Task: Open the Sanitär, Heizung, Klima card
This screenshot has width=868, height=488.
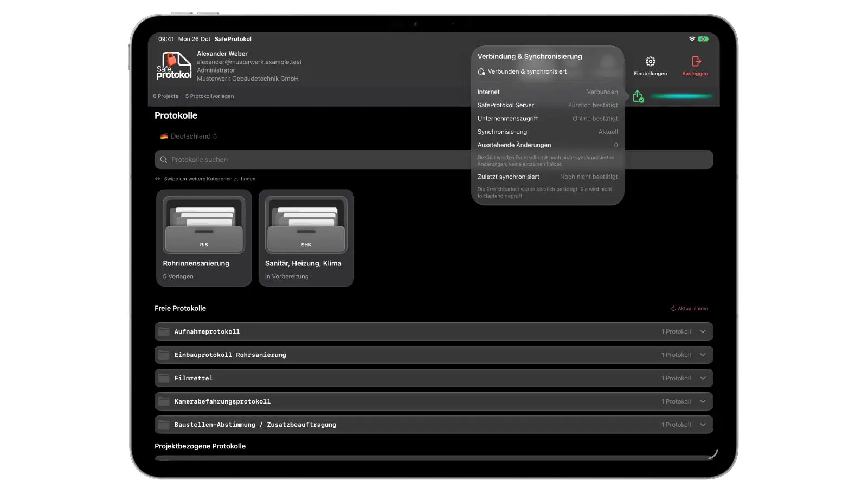Action: coord(306,238)
